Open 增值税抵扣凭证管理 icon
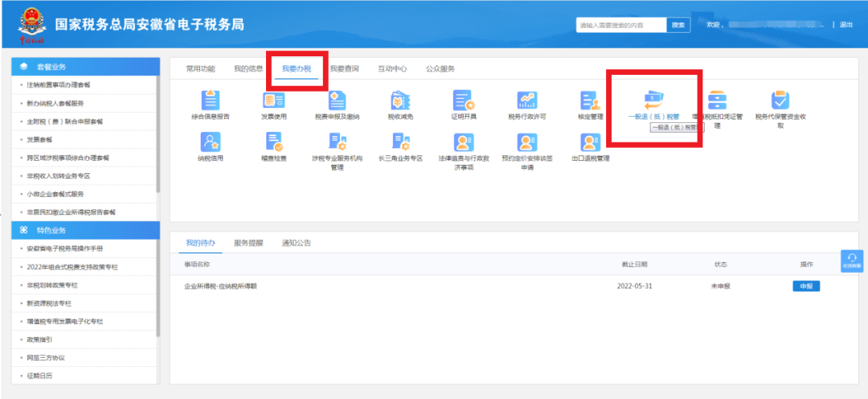The height and width of the screenshot is (399, 868). click(717, 101)
